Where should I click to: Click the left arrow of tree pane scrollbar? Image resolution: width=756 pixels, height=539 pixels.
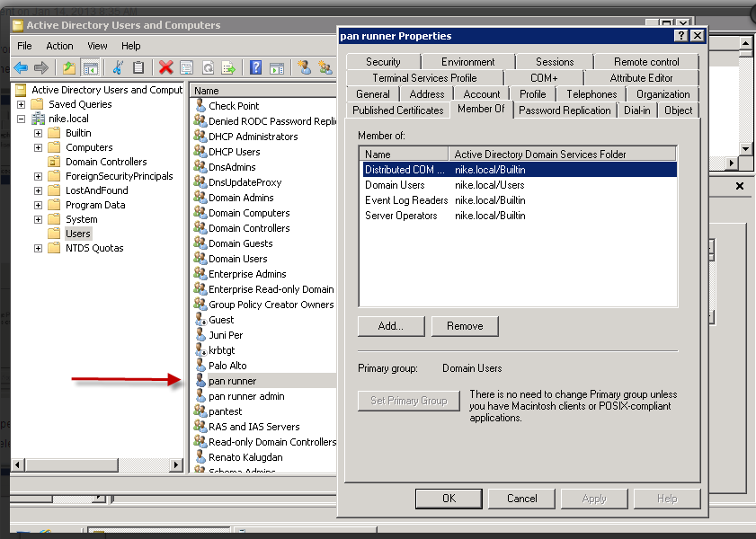[18, 464]
